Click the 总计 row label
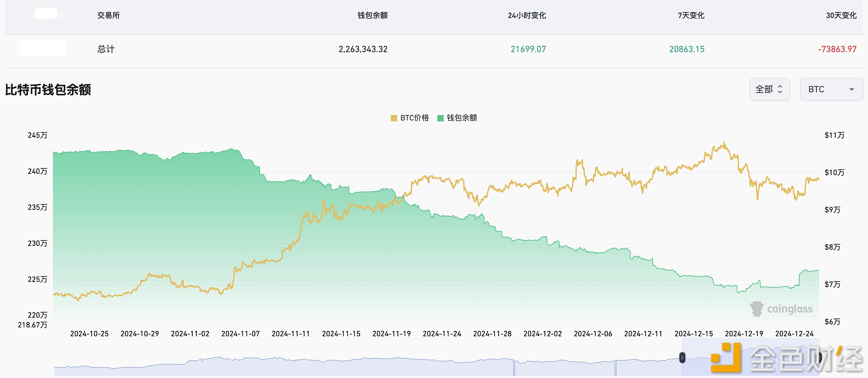This screenshot has width=868, height=378. pos(106,49)
